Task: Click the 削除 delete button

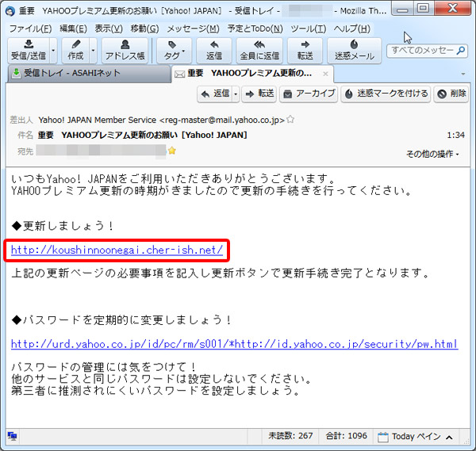Action: tap(451, 94)
